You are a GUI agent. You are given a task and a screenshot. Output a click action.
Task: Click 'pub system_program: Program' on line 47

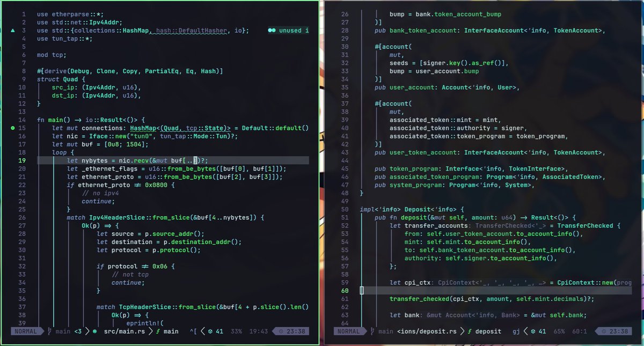click(x=424, y=185)
